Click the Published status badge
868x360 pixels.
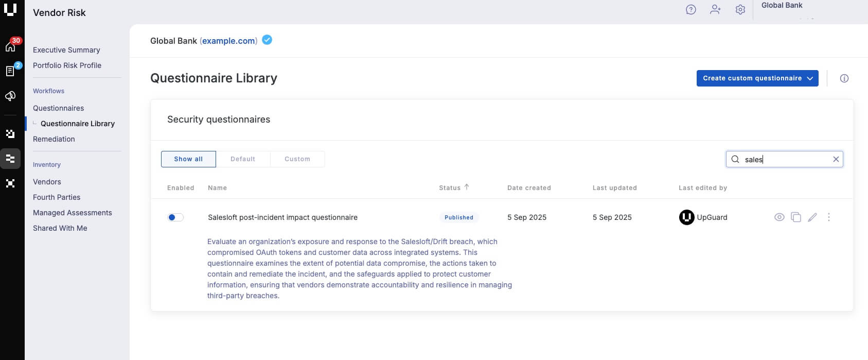tap(459, 217)
